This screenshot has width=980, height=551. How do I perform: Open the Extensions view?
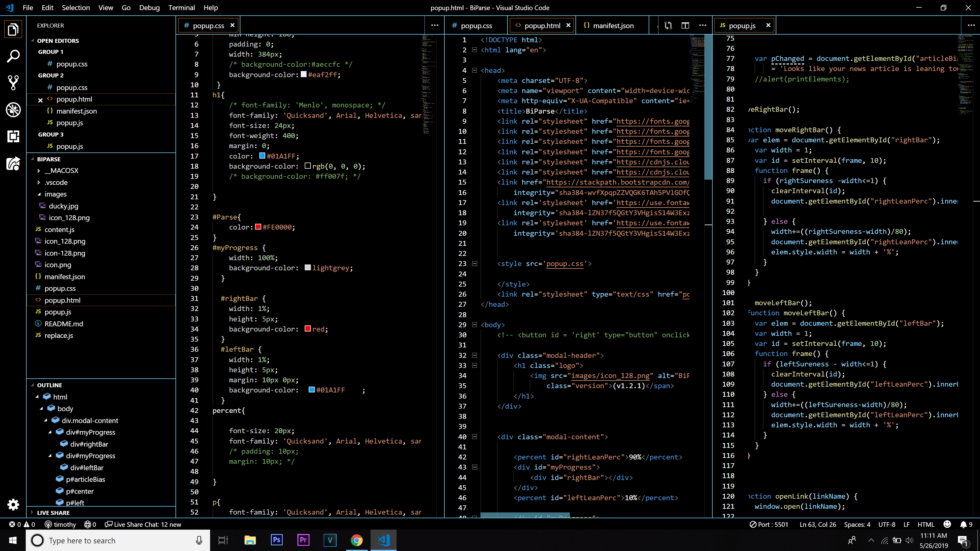click(13, 137)
